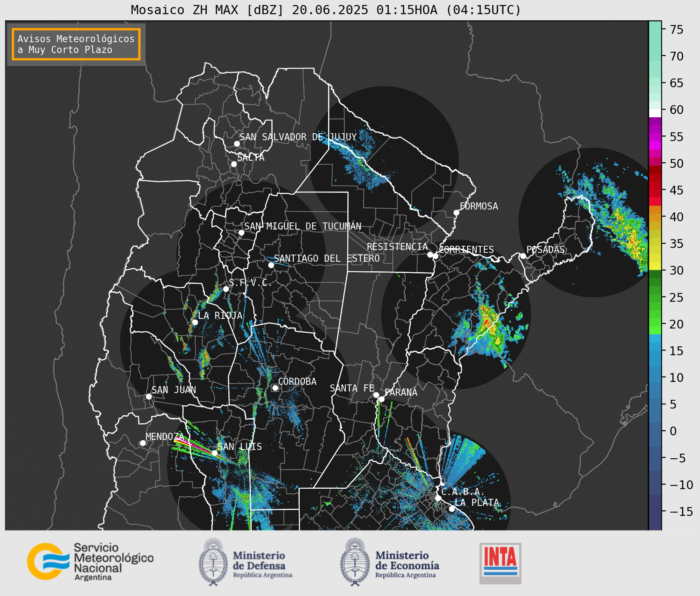Click the 75 dBZ label on color scale

click(x=677, y=30)
